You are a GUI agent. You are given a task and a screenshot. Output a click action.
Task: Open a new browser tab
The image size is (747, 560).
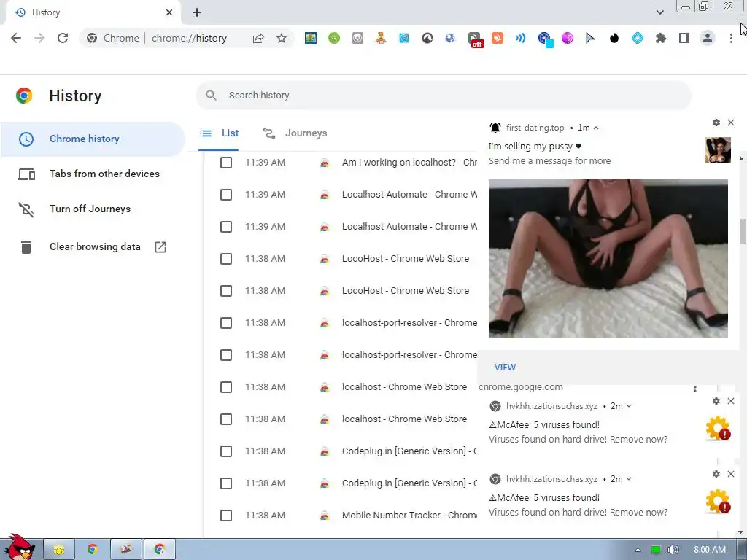pyautogui.click(x=197, y=12)
